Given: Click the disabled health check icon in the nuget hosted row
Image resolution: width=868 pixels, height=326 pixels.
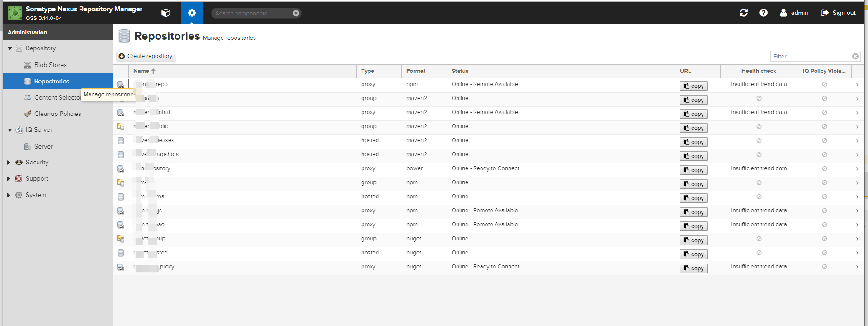Looking at the screenshot, I should [x=759, y=253].
